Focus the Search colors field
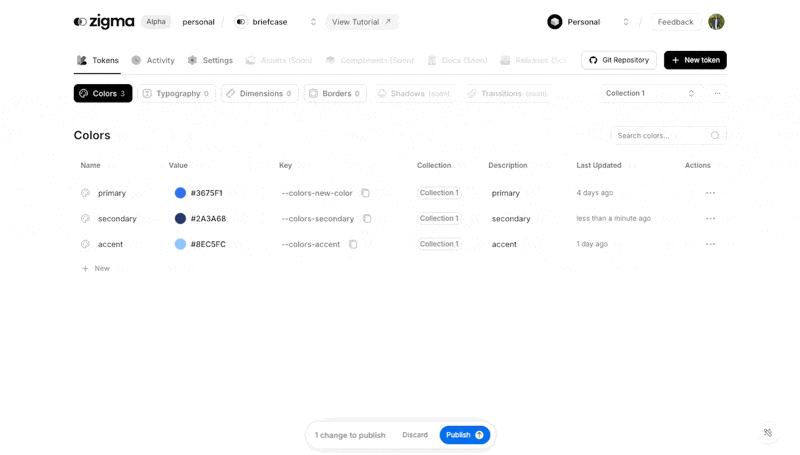The width and height of the screenshot is (800, 455). 668,136
